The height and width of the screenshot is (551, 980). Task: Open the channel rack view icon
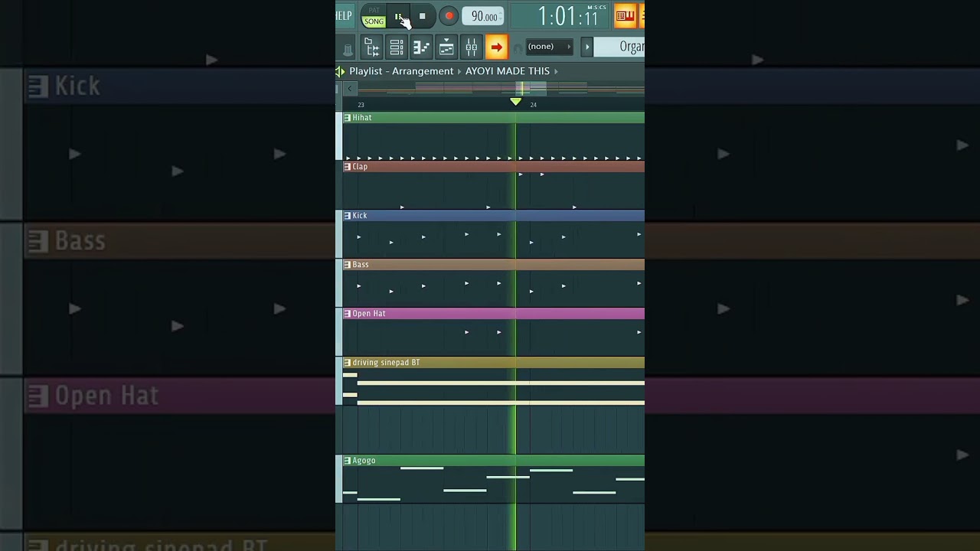[x=397, y=47]
